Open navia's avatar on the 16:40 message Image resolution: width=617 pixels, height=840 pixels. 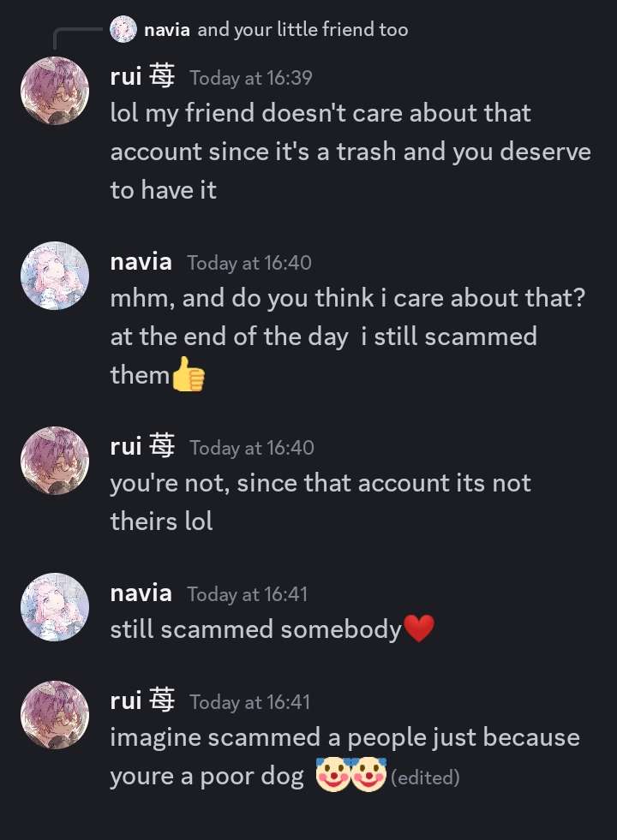click(x=55, y=276)
